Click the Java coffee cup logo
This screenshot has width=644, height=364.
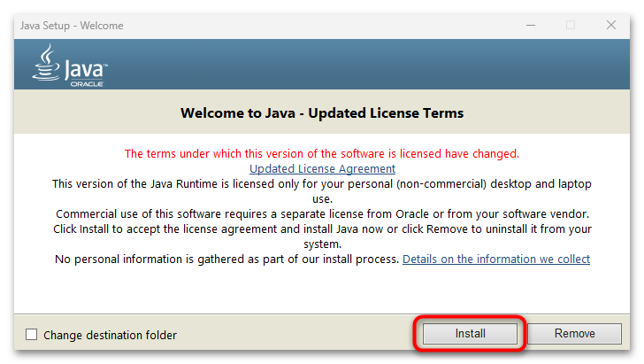46,63
